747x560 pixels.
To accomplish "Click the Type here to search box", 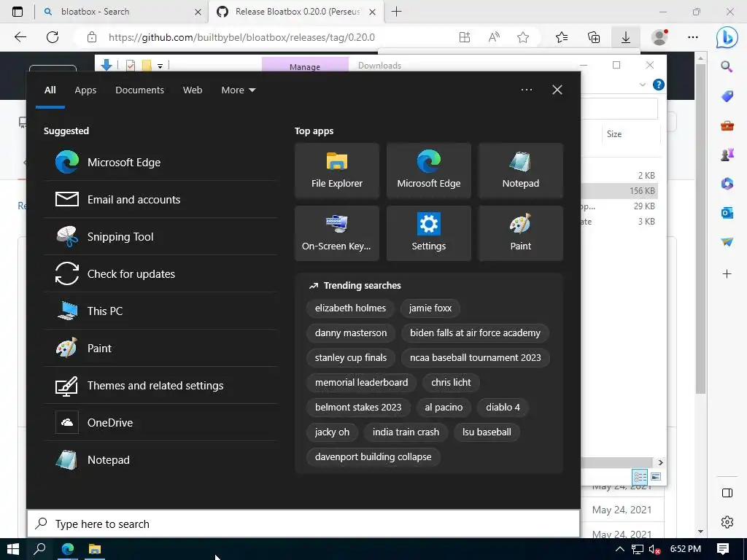I will click(x=303, y=524).
